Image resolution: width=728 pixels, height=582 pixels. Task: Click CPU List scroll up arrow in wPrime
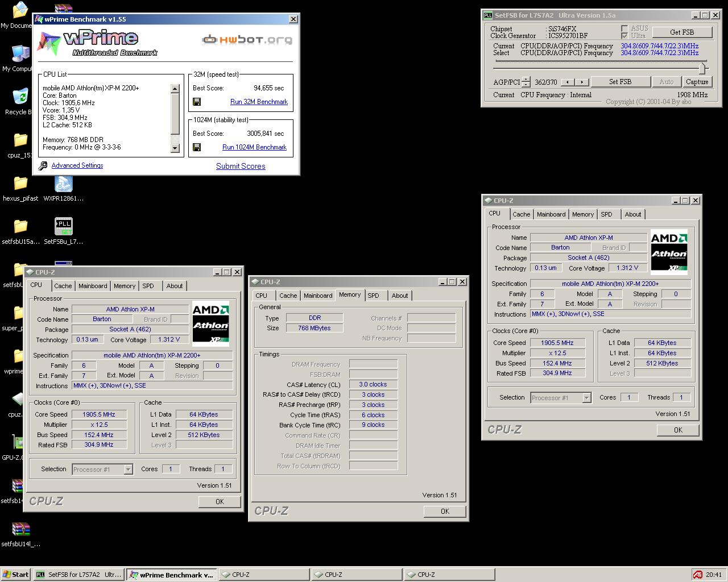(x=175, y=89)
